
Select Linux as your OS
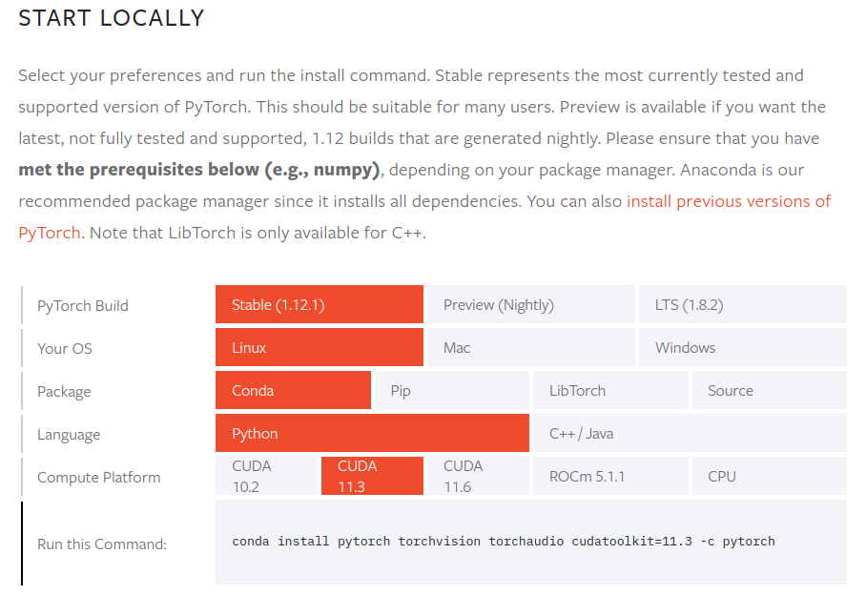[319, 348]
